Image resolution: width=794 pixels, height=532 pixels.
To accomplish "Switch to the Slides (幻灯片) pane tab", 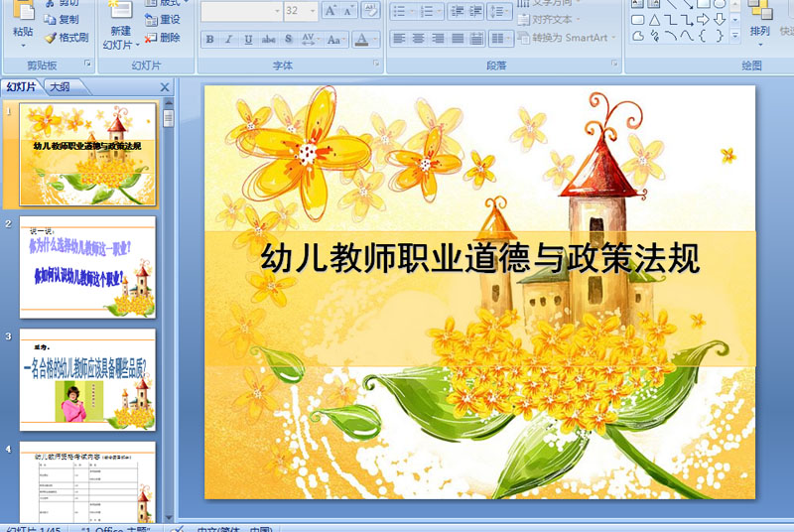I will pyautogui.click(x=21, y=87).
